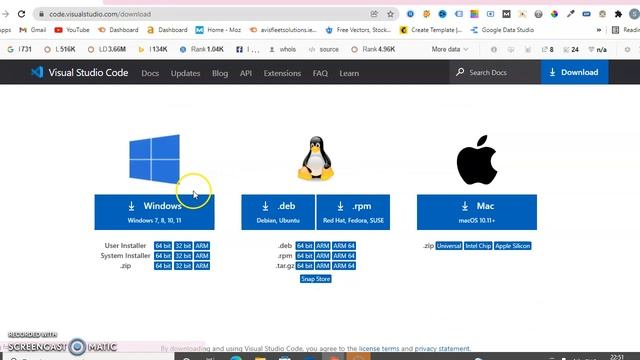Click the whois toolbar item

(282, 49)
